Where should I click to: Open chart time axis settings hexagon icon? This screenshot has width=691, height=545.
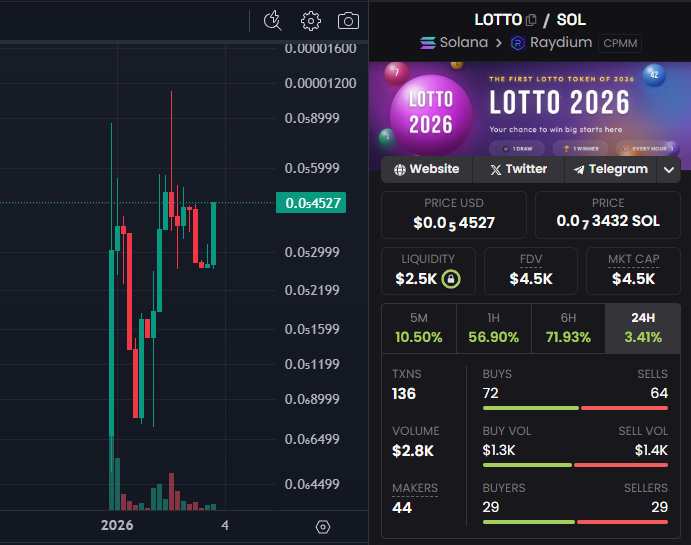323,526
